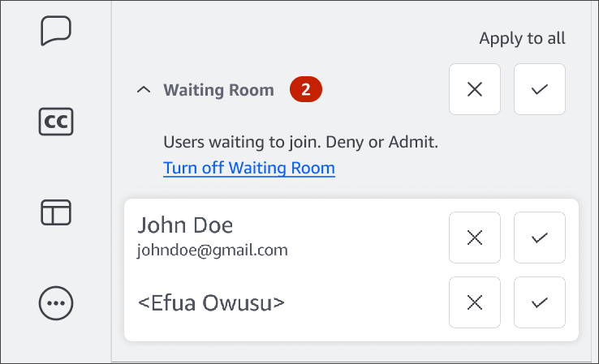Screen dimensions: 599x364
Task: Click the white waiting users list card
Action: (x=365, y=272)
